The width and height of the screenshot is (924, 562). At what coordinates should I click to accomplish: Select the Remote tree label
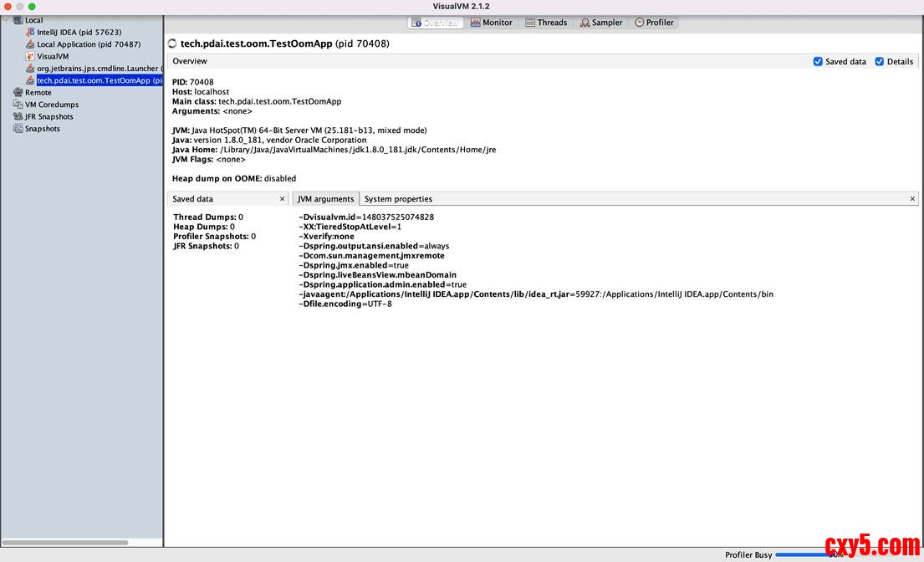(38, 93)
